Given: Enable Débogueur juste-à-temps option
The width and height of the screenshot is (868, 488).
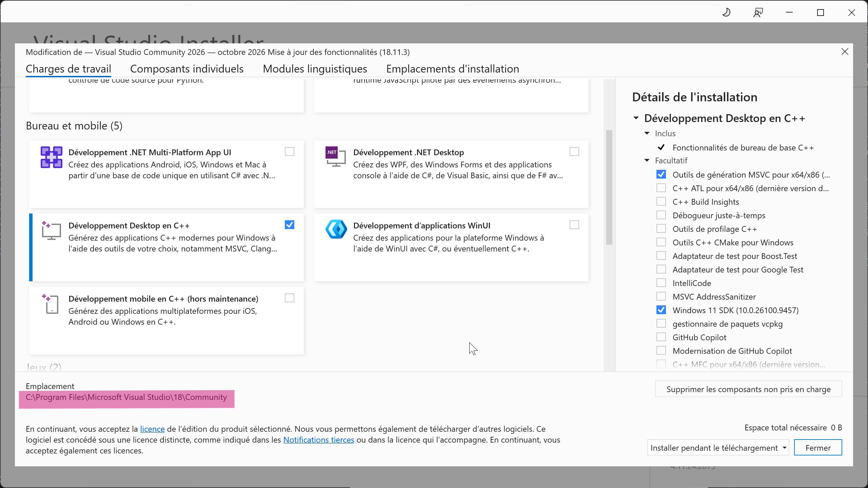Looking at the screenshot, I should pos(661,215).
